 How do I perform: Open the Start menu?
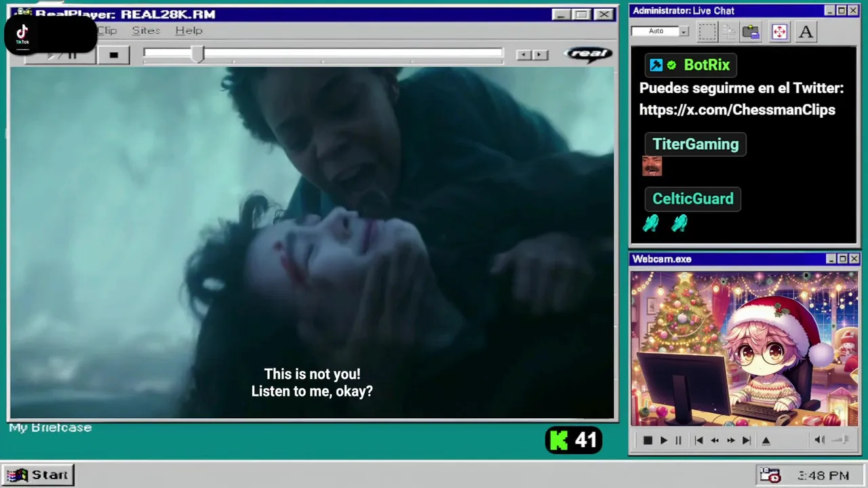tap(38, 475)
